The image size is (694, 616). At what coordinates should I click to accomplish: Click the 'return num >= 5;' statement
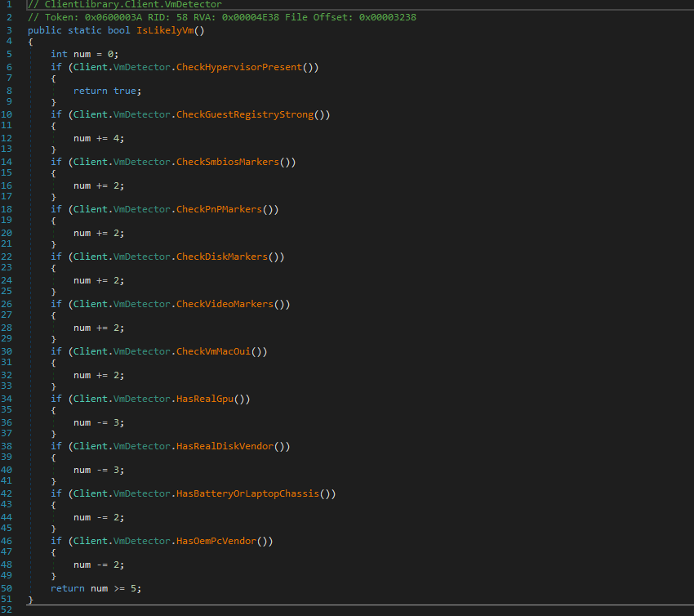point(96,588)
